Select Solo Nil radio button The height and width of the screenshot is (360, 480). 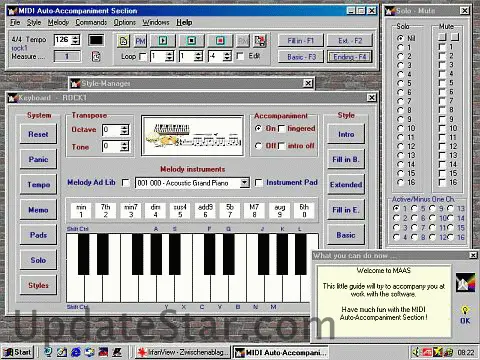(400, 38)
